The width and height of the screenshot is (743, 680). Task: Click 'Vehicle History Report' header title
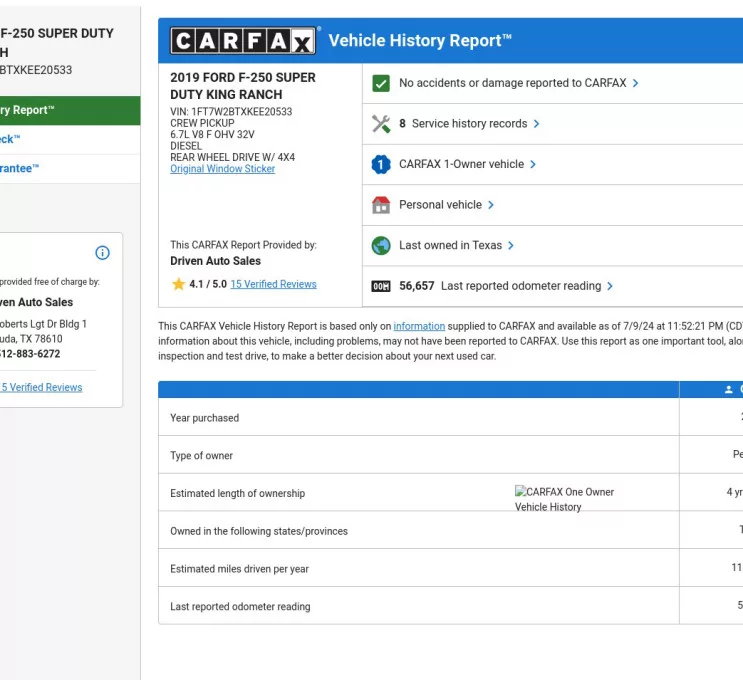[x=420, y=41]
